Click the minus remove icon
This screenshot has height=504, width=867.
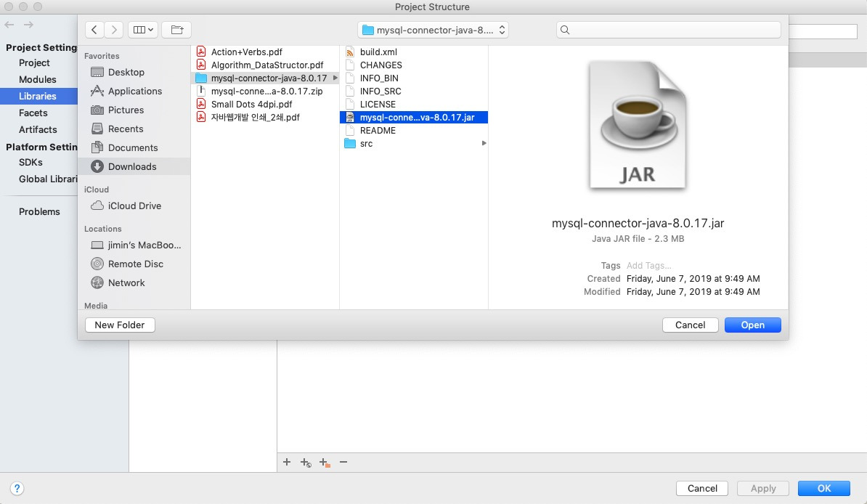(343, 462)
